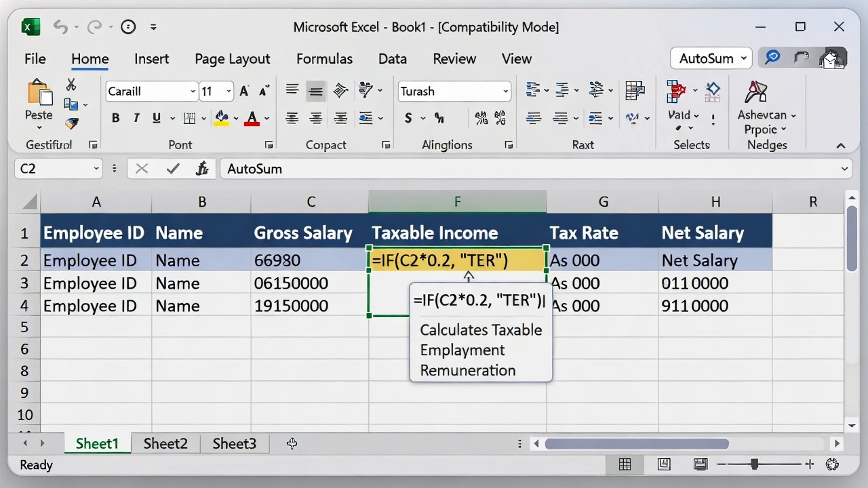Toggle Bold formatting
This screenshot has height=488, width=868.
click(115, 118)
